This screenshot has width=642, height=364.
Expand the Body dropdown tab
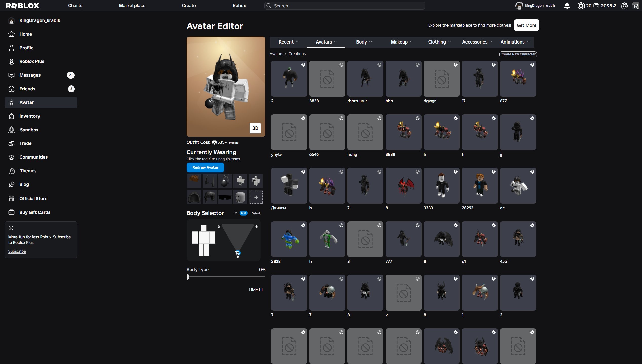click(364, 42)
